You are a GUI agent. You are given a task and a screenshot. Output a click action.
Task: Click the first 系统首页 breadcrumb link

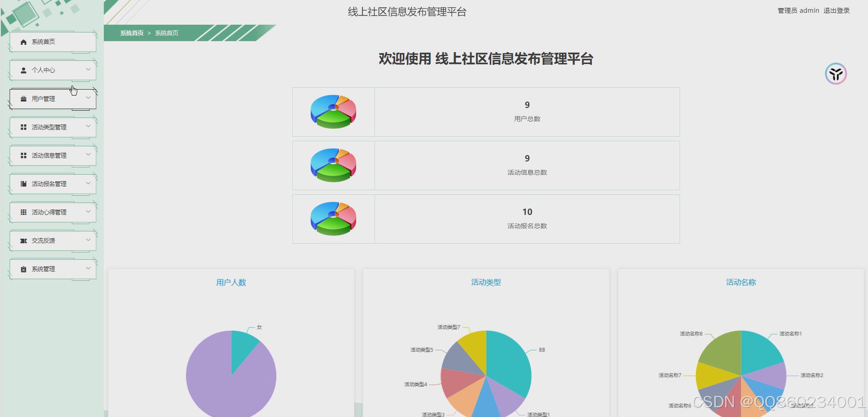(132, 33)
